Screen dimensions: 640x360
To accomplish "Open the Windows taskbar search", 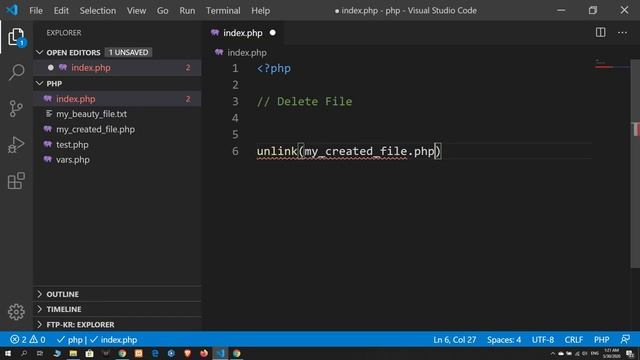I will pos(24,353).
